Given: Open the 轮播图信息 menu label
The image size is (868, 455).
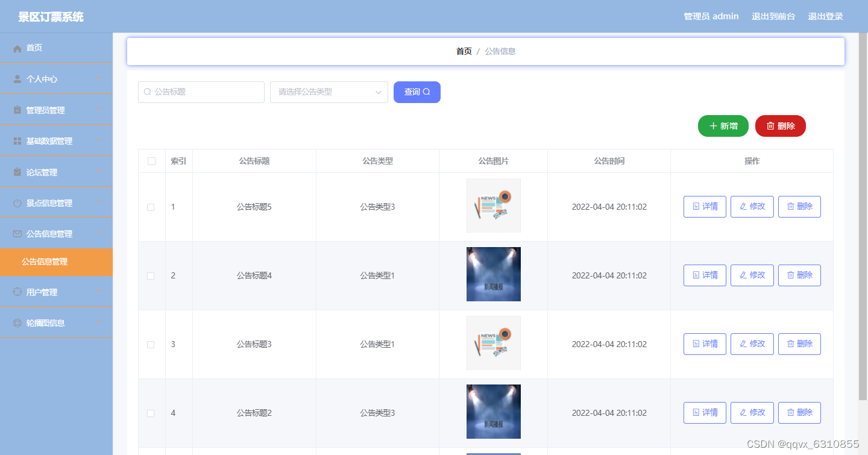Looking at the screenshot, I should 46,323.
